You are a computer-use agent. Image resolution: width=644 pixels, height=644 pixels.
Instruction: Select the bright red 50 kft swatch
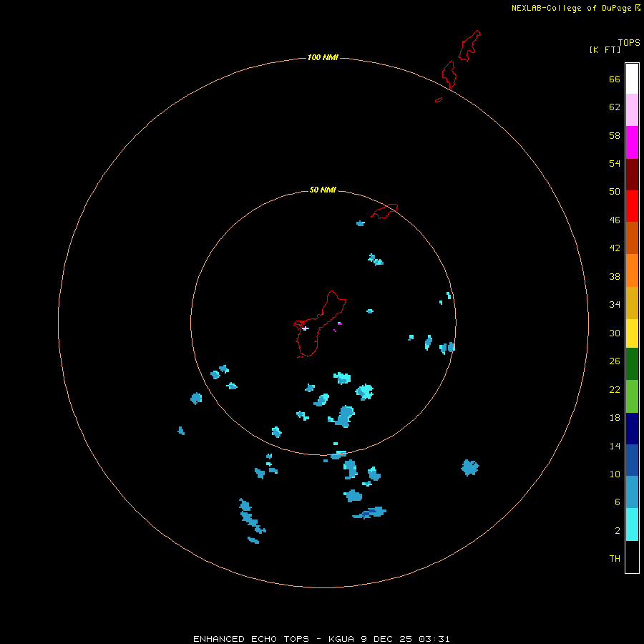pos(632,206)
